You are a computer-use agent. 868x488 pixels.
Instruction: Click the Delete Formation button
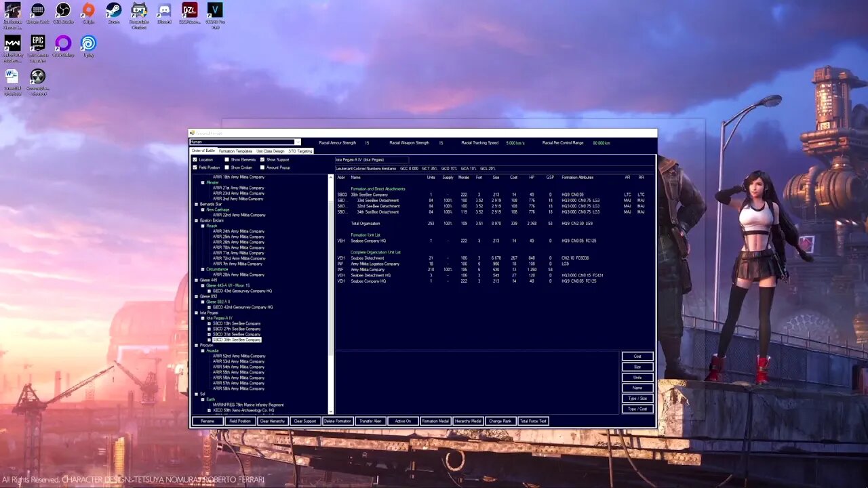click(338, 421)
